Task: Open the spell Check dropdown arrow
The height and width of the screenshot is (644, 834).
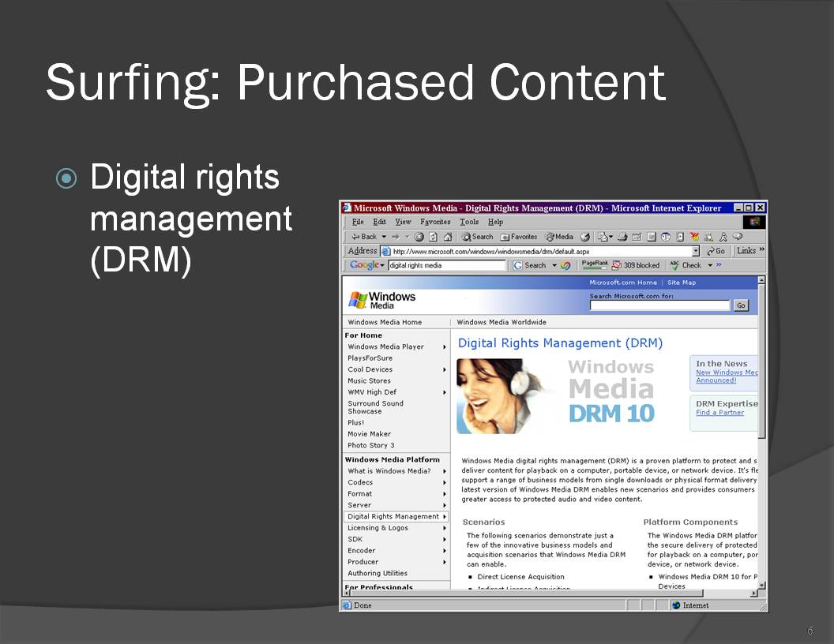Action: pyautogui.click(x=709, y=265)
